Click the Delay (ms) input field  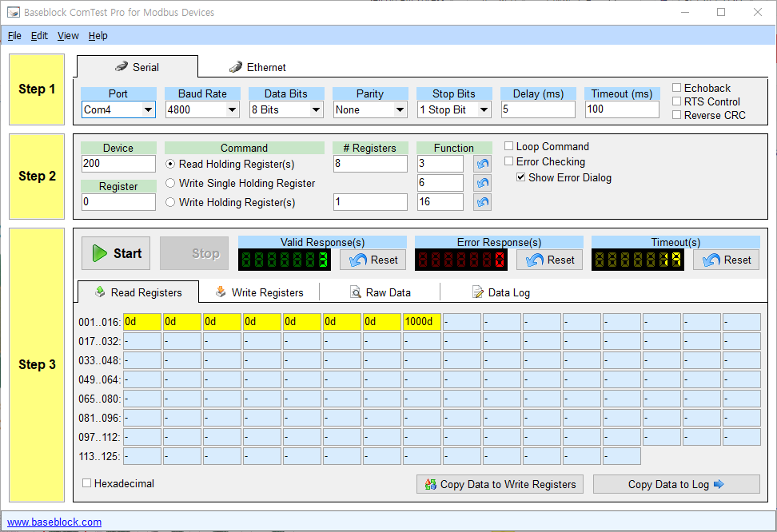pos(538,109)
